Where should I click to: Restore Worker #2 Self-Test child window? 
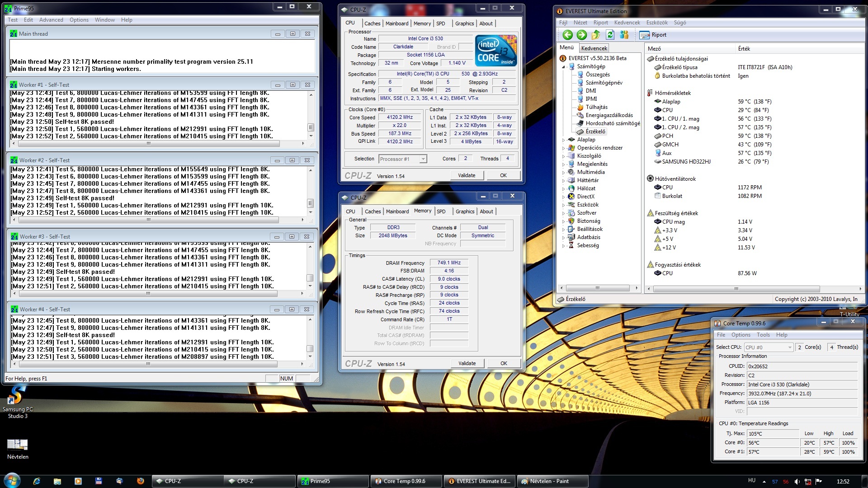(x=292, y=160)
